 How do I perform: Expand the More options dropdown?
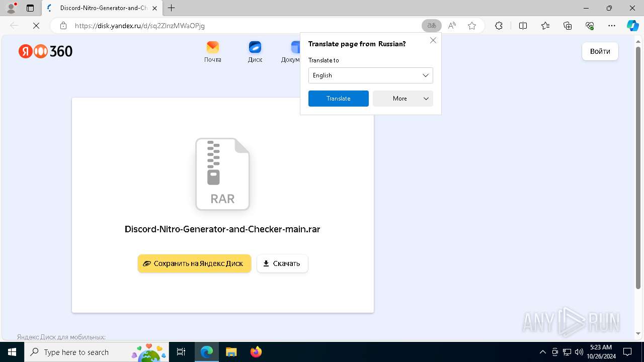click(403, 99)
